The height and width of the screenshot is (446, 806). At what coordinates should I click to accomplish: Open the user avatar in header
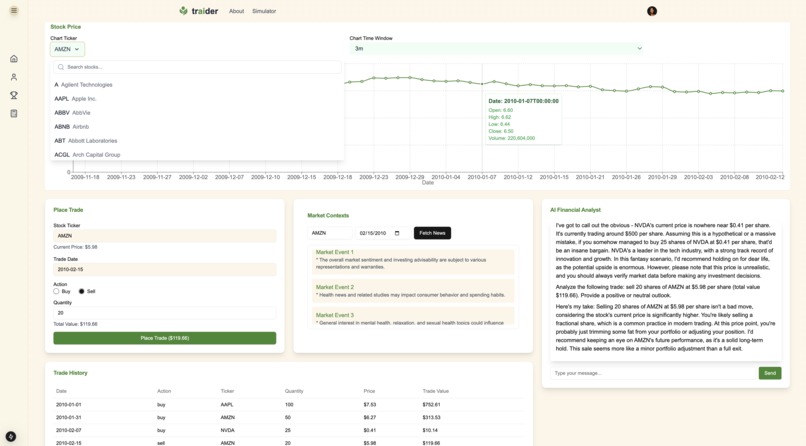click(x=652, y=11)
